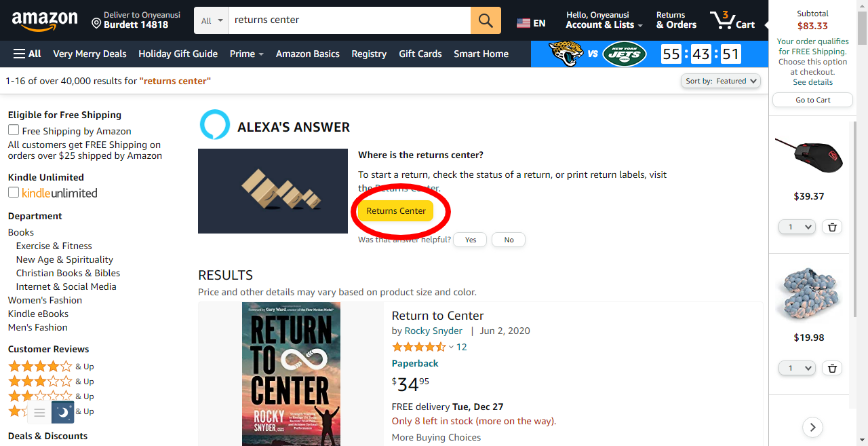Click the Return to Center book cover

pos(292,374)
